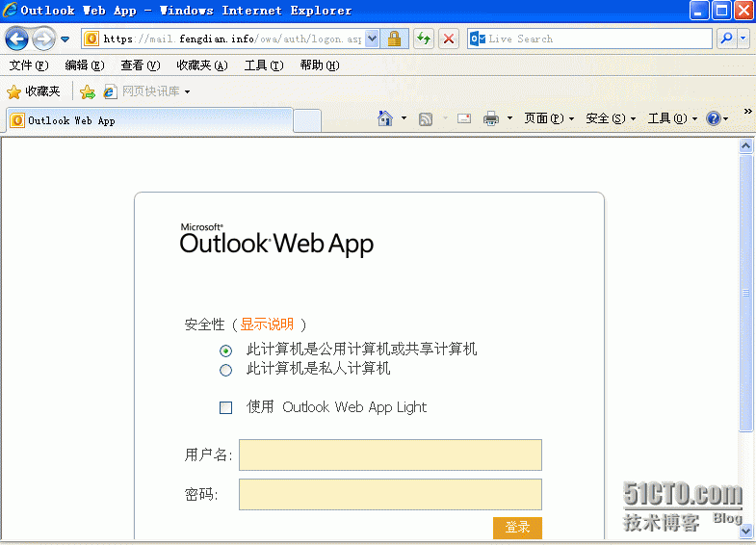Go back with the Back arrow button
756x545 pixels.
point(17,39)
